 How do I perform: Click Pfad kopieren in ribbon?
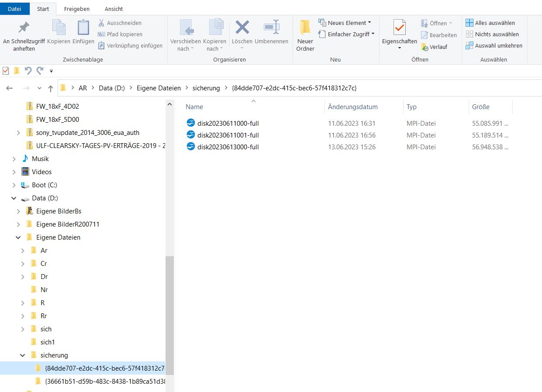pos(120,34)
